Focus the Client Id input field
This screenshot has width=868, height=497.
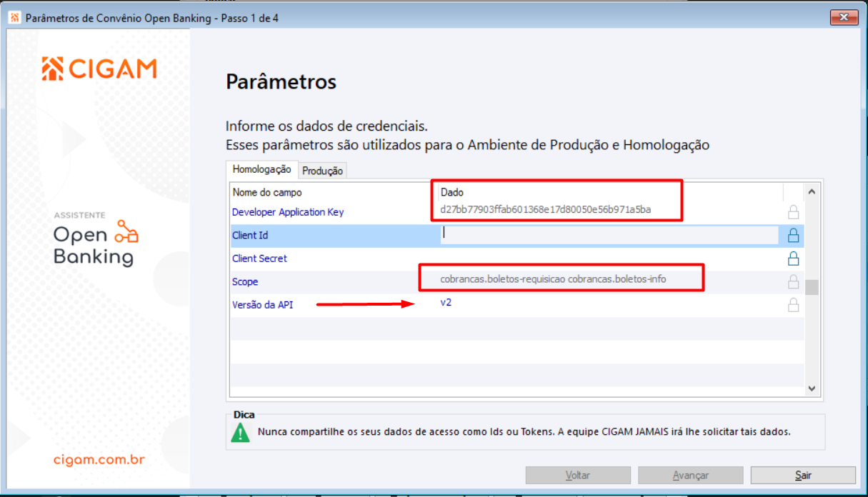tap(609, 235)
